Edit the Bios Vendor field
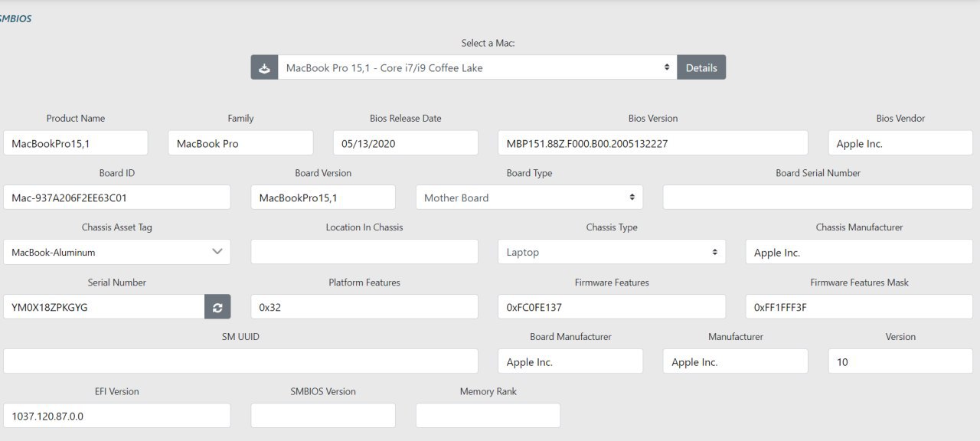 click(900, 143)
